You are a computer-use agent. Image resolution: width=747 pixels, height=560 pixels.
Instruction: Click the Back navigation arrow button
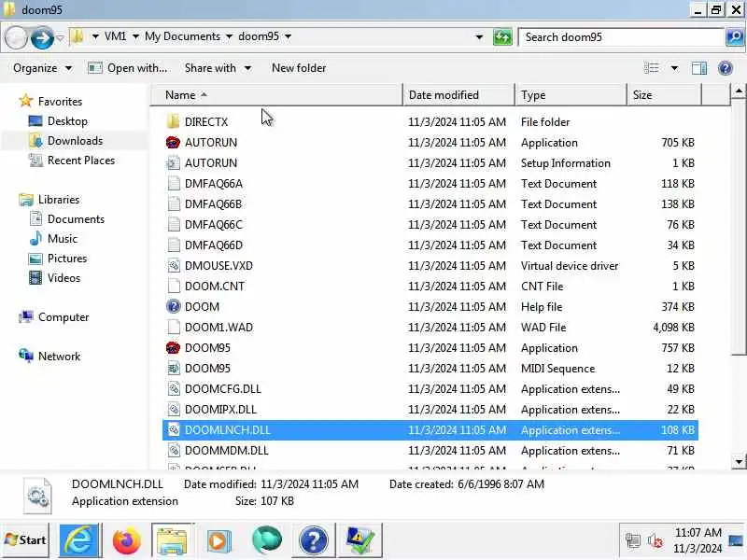(16, 37)
